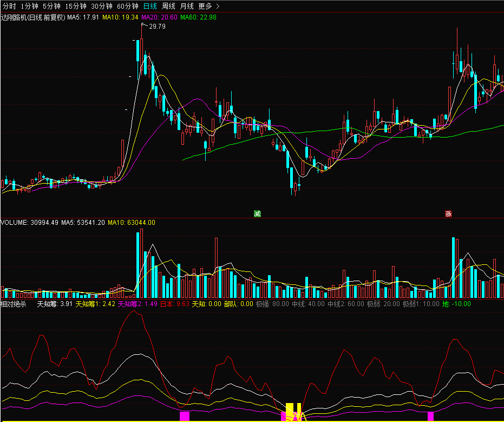
Task: Click the 天知: 0.00 value
Action: pos(207,304)
